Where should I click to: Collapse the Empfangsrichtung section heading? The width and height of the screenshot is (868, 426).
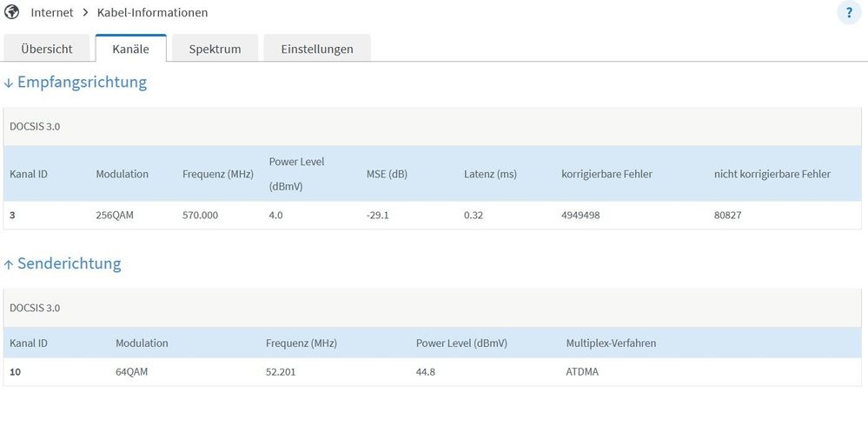tap(82, 83)
